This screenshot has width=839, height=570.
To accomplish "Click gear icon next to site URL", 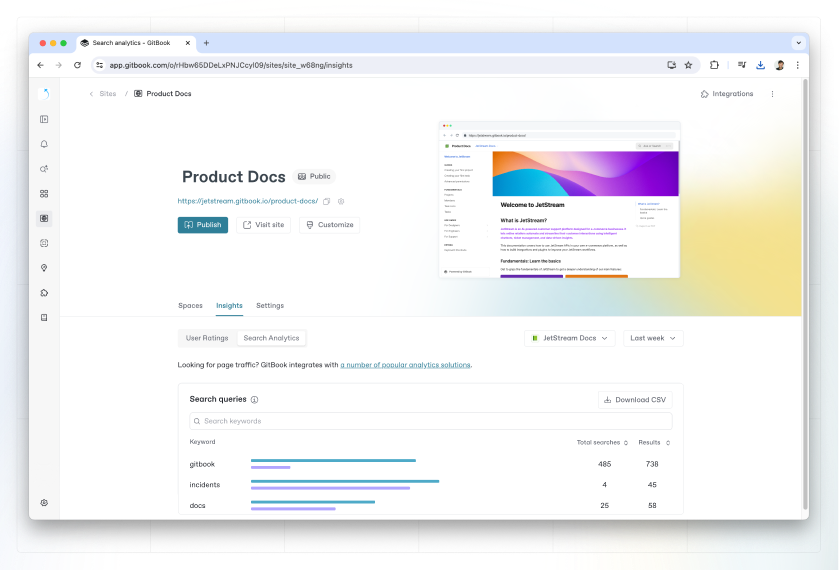I will (x=341, y=201).
